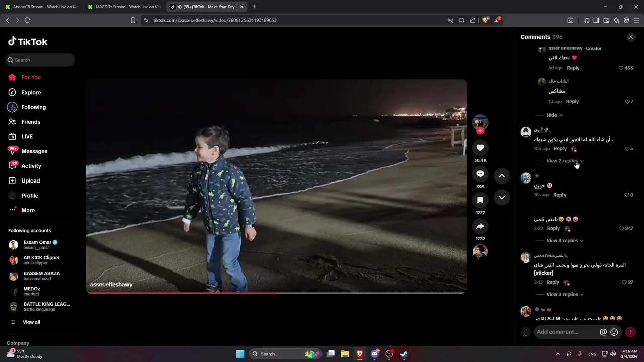Viewport: 644px width, 362px height.
Task: Open the Friends page
Action: 24,122
